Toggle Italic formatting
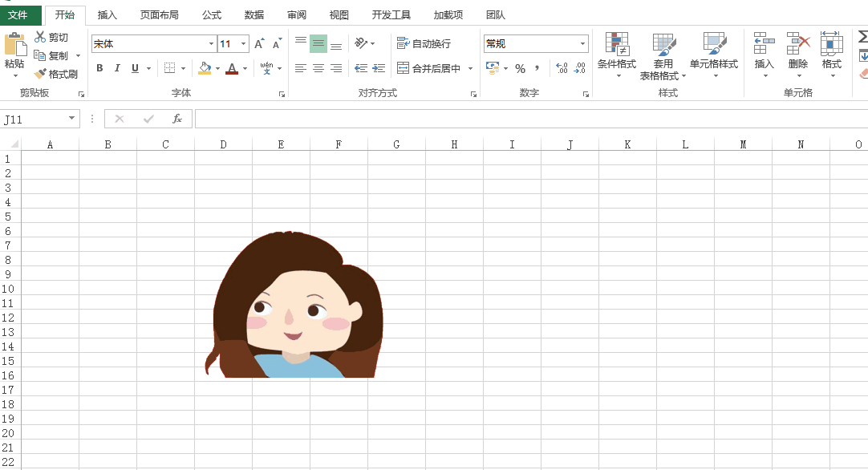 point(117,68)
